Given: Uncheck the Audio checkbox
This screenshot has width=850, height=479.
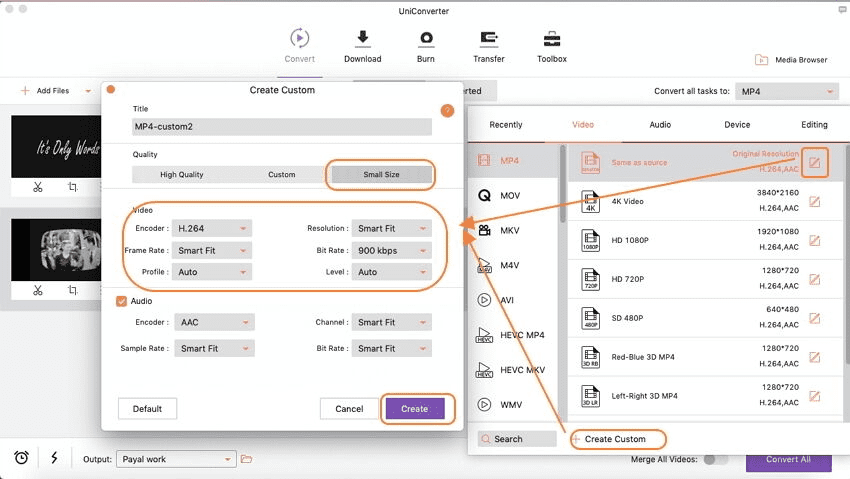Looking at the screenshot, I should click(x=122, y=301).
